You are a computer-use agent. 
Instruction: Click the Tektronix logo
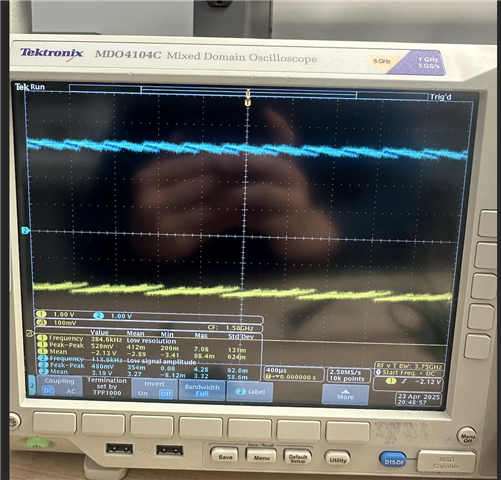coord(51,54)
